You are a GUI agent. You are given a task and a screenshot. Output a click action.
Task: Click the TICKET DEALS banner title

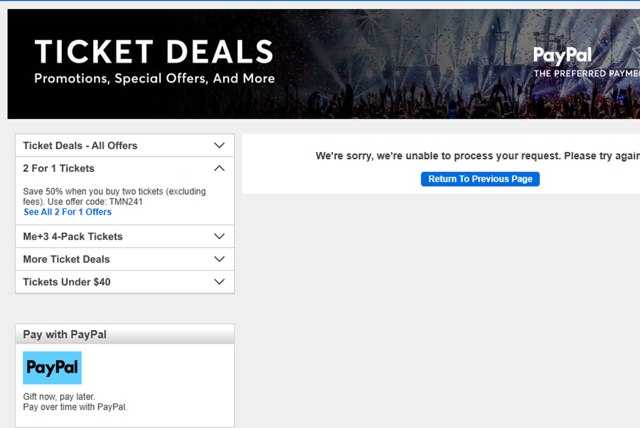point(153,51)
